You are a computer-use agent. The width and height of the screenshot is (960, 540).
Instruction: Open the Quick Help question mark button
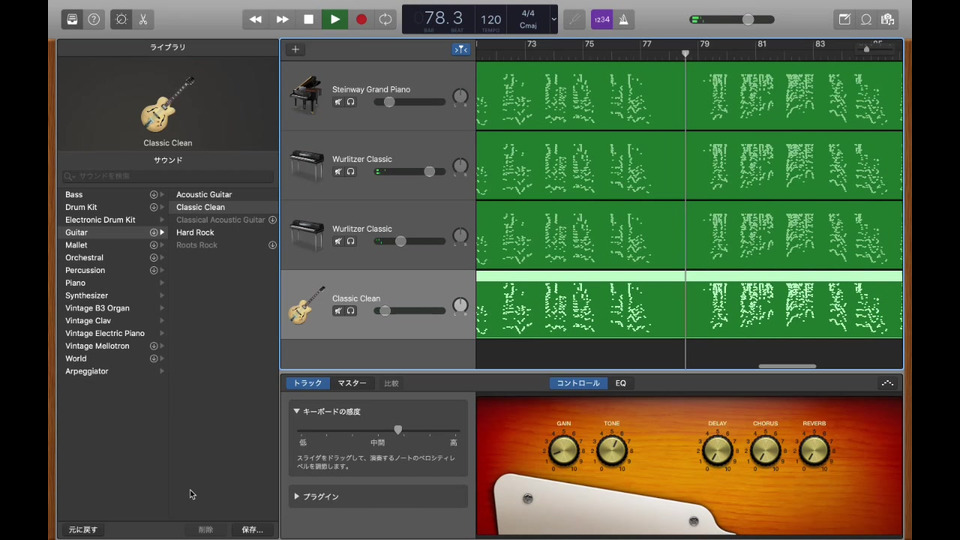[x=94, y=19]
